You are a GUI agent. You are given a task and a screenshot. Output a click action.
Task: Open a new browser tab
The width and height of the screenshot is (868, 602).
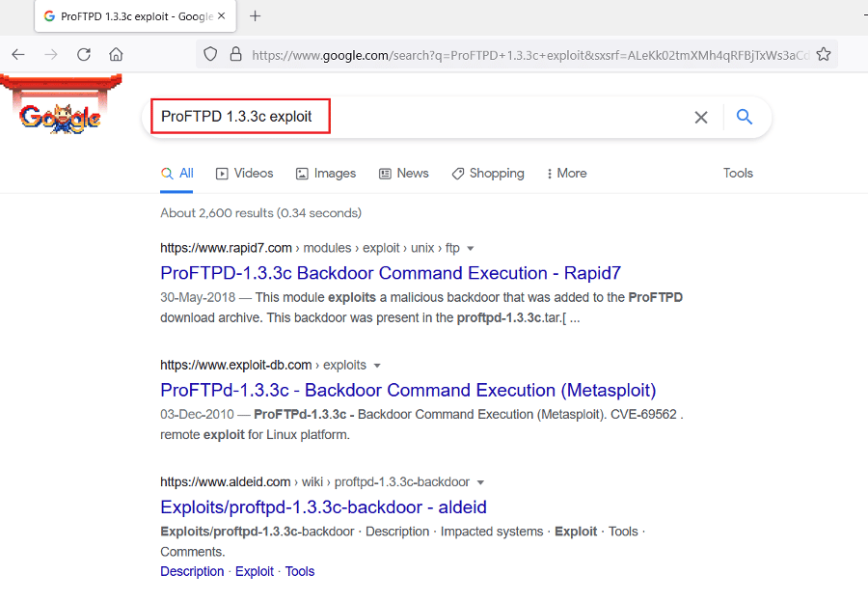pyautogui.click(x=256, y=16)
